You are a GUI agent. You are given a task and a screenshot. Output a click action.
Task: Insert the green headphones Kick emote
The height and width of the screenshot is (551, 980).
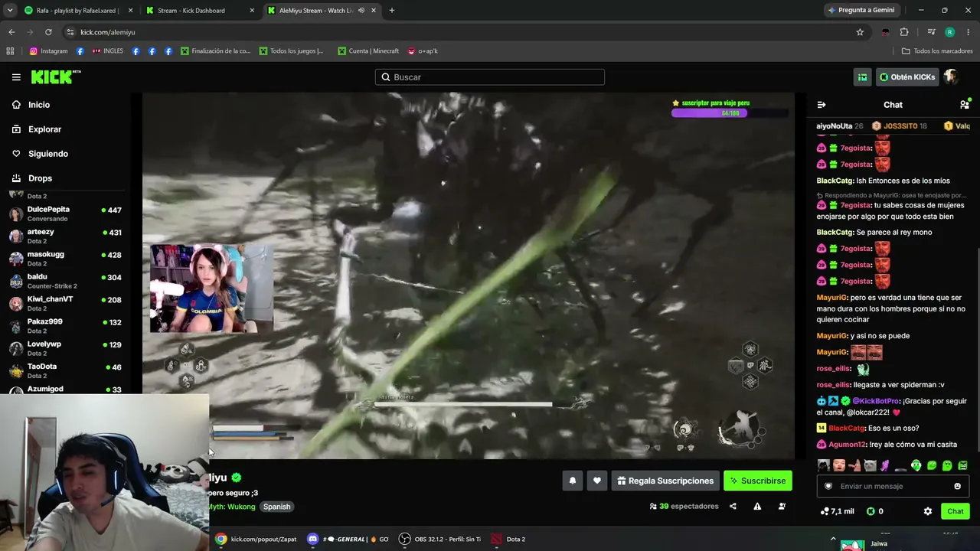click(x=916, y=465)
